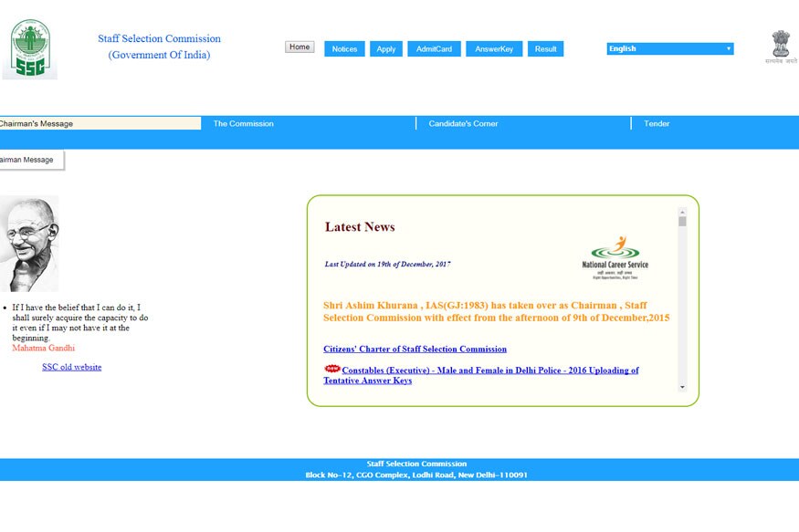Open the Notices page

pyautogui.click(x=344, y=49)
